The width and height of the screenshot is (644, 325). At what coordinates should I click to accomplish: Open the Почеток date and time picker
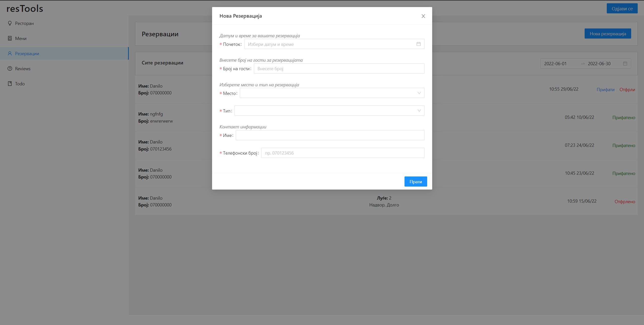coord(330,44)
